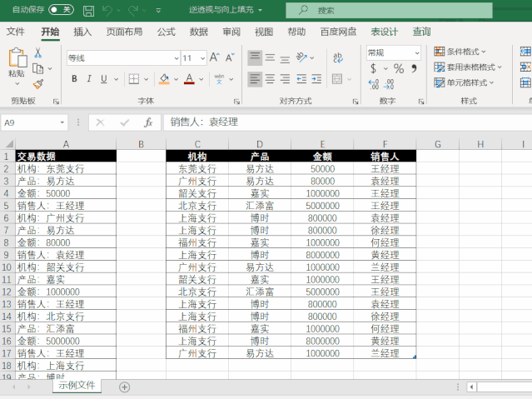Click the Percent Style icon
The height and width of the screenshot is (399, 532).
point(399,68)
